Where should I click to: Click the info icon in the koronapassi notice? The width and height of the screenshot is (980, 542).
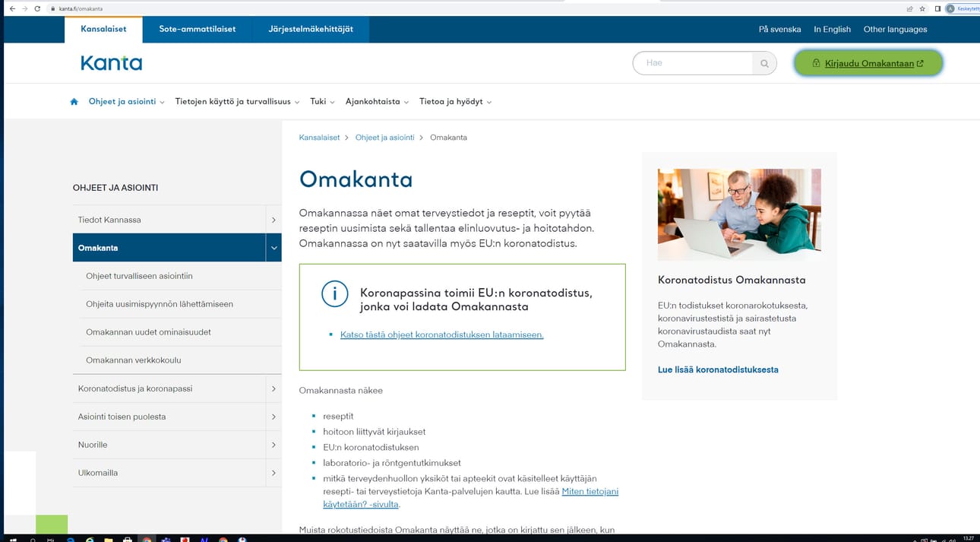point(334,293)
